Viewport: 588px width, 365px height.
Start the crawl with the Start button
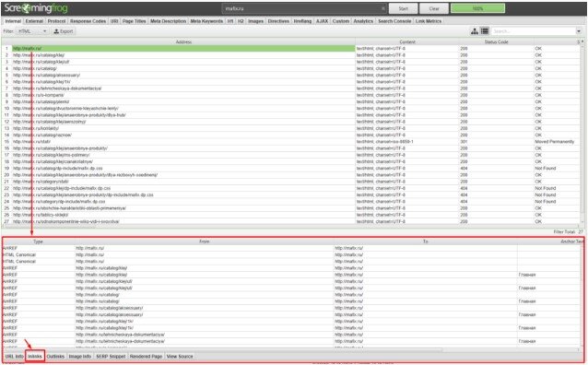[x=403, y=8]
